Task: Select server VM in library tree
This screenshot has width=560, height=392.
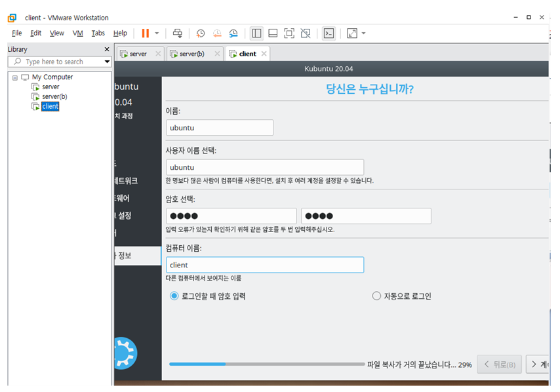Action: pos(50,87)
